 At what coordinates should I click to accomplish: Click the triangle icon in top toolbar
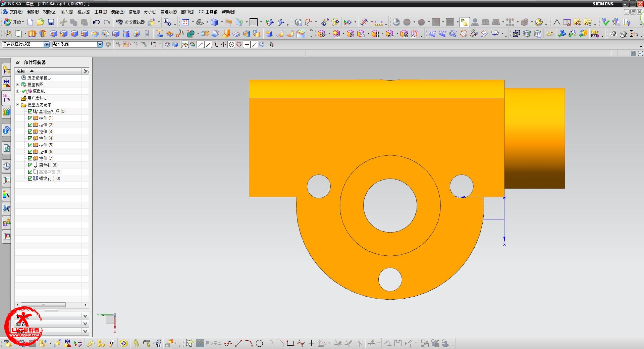tap(557, 22)
